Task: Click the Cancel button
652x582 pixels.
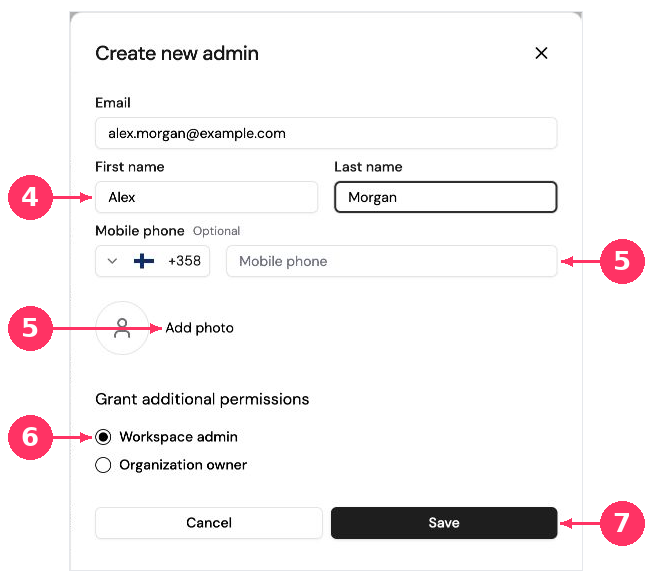Action: coord(209,523)
